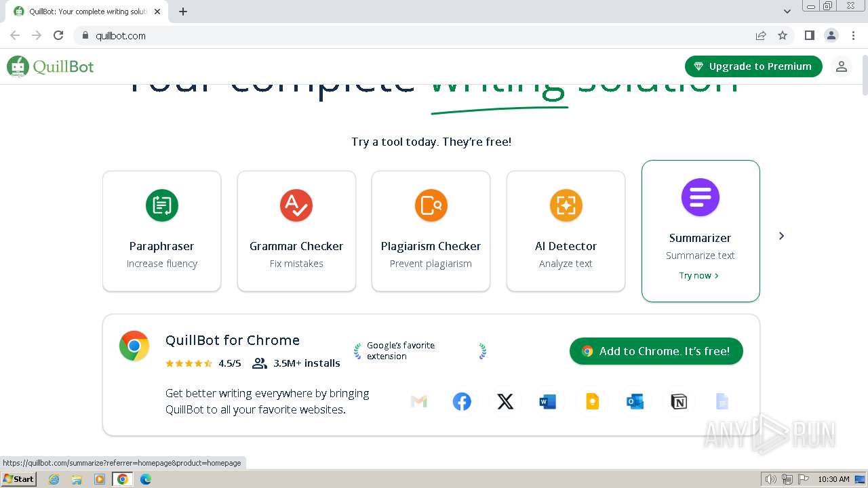
Task: Click Add to Chrome. It's free!
Action: click(x=656, y=351)
